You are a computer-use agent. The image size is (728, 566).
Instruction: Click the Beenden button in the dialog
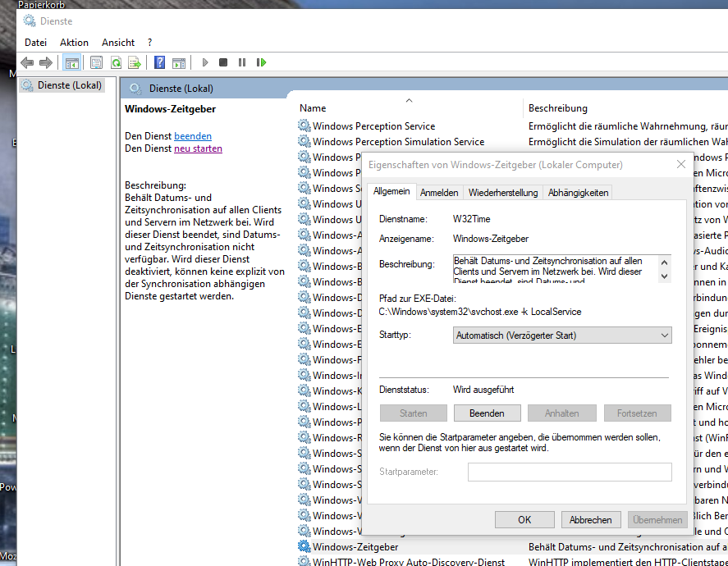[487, 413]
